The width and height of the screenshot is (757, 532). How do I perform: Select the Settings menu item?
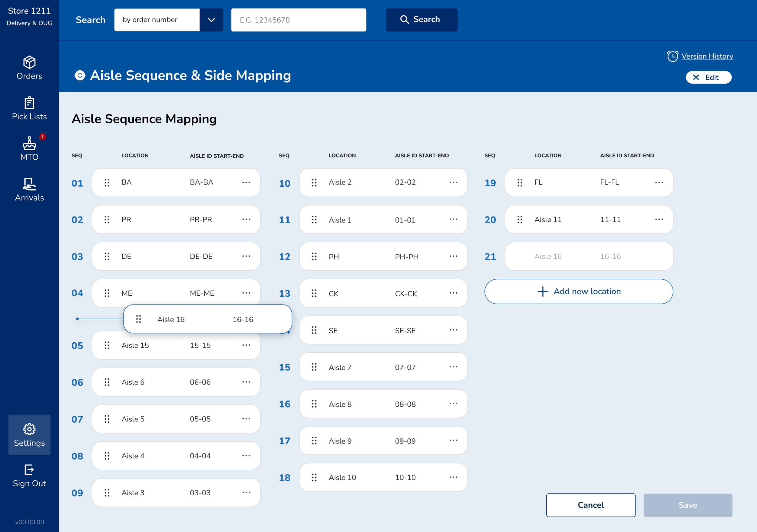pos(29,435)
